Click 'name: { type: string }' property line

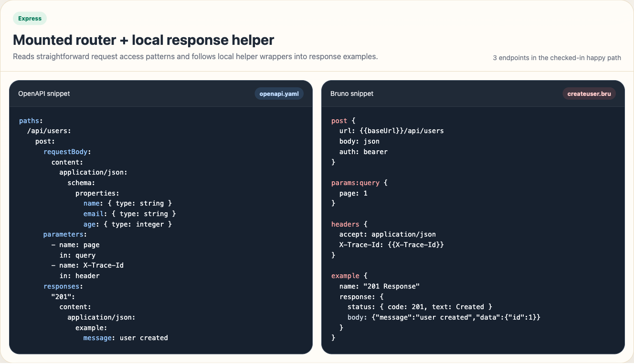click(127, 204)
